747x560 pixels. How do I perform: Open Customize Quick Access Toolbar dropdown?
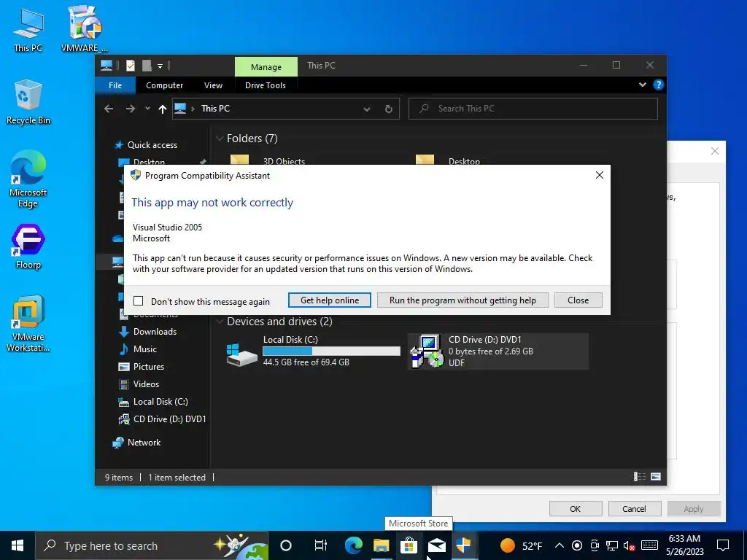(160, 66)
